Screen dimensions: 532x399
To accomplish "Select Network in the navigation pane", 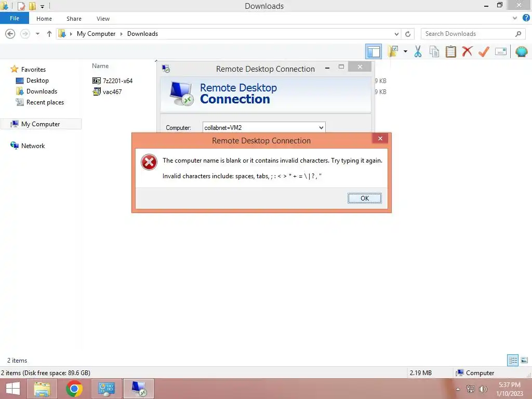I will [33, 145].
